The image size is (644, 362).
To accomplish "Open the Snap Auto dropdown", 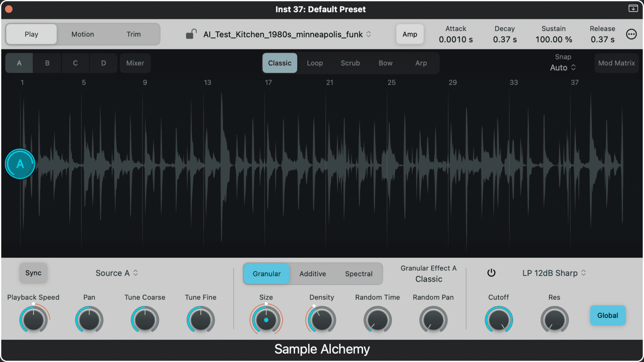I will click(x=563, y=67).
